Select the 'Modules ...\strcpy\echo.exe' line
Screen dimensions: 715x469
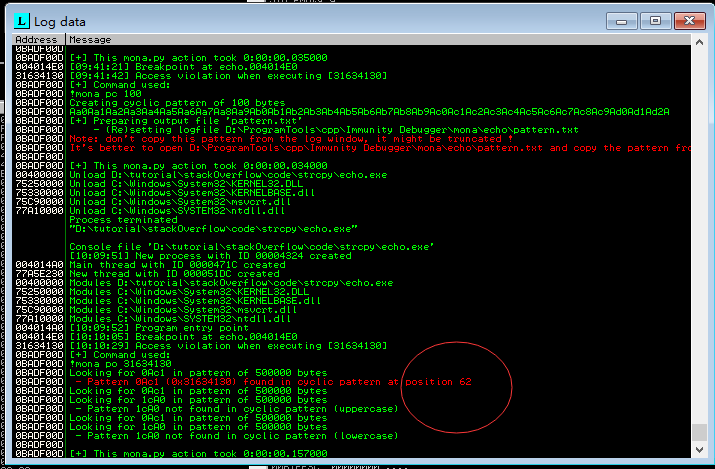click(231, 283)
